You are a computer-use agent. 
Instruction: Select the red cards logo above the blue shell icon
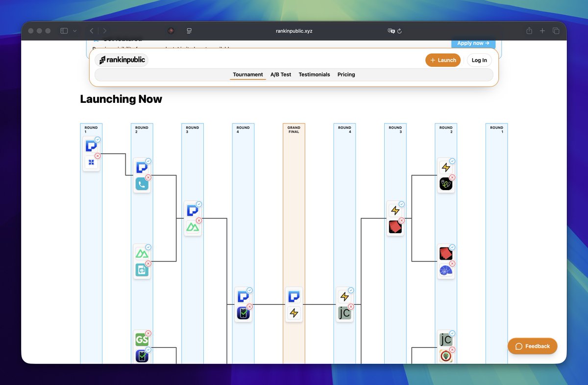coord(446,254)
